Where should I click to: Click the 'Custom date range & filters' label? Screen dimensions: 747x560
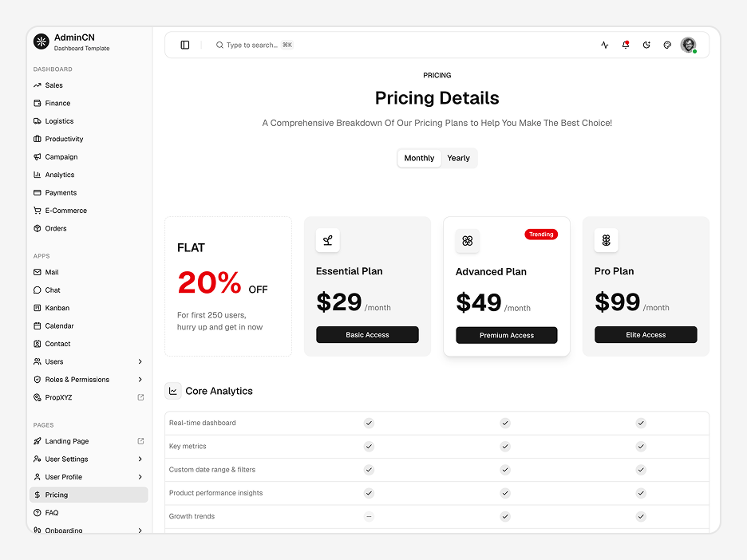point(212,470)
